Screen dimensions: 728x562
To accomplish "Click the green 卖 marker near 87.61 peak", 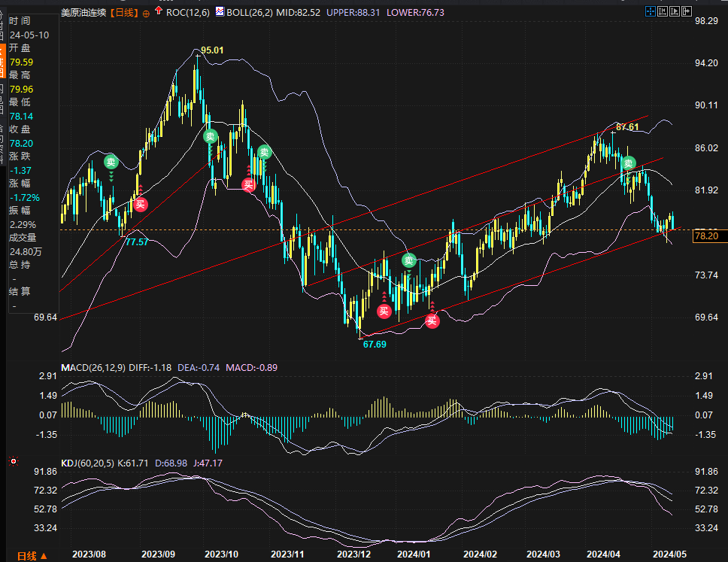I will point(627,163).
